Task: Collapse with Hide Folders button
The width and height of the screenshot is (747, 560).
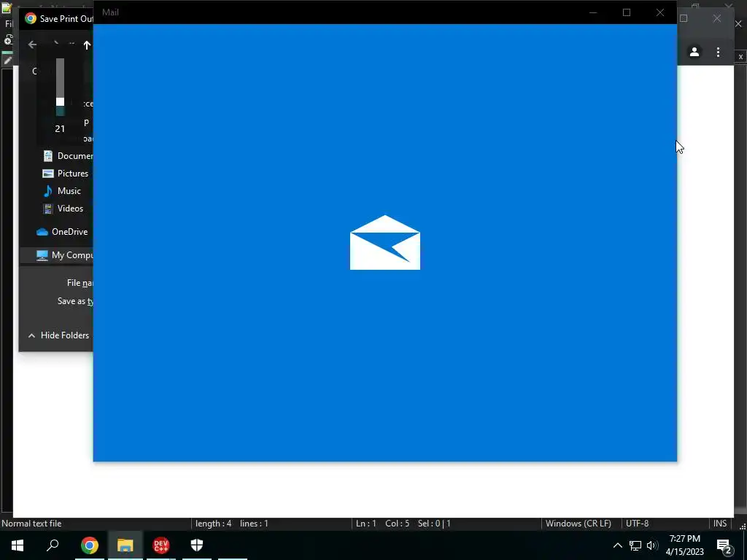Action: (x=58, y=335)
